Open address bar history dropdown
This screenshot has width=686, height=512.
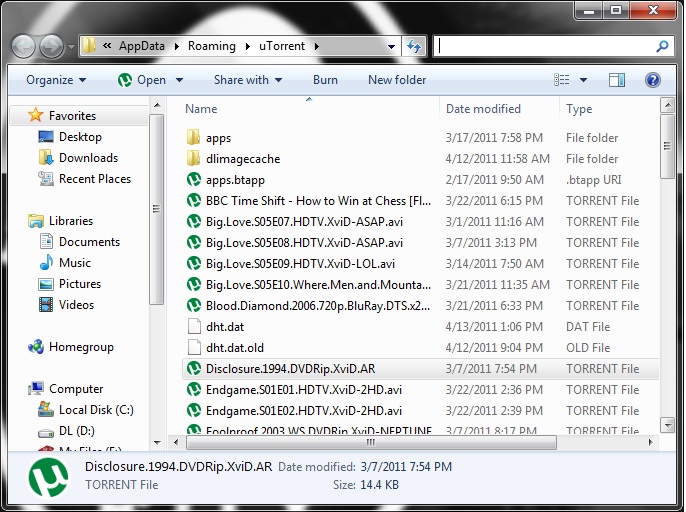pyautogui.click(x=392, y=46)
